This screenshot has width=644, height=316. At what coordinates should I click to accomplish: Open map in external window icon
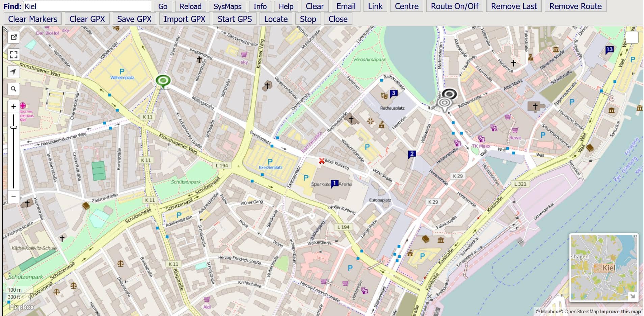(14, 37)
